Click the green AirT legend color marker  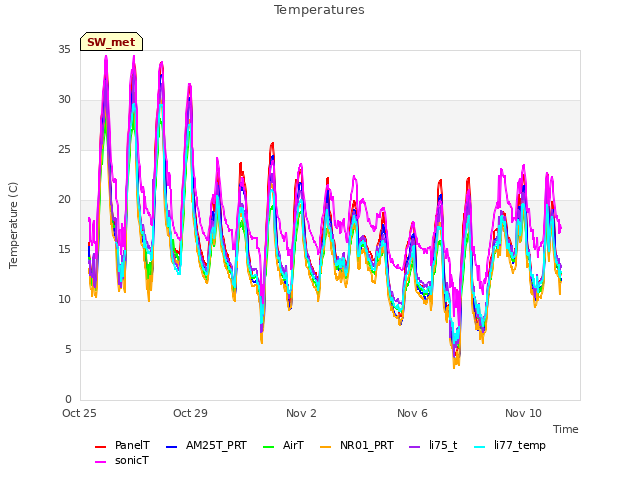(269, 447)
